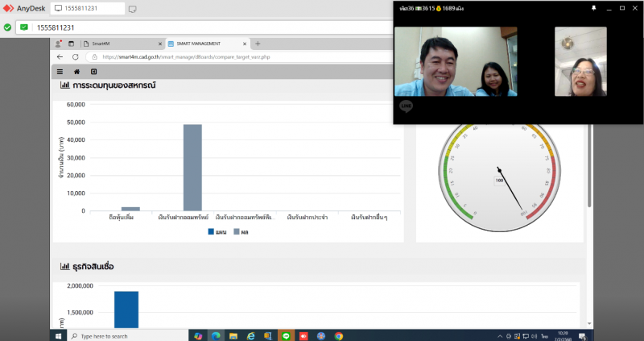Click the call window title text
Screen dimensions: 644x341
(x=431, y=8)
